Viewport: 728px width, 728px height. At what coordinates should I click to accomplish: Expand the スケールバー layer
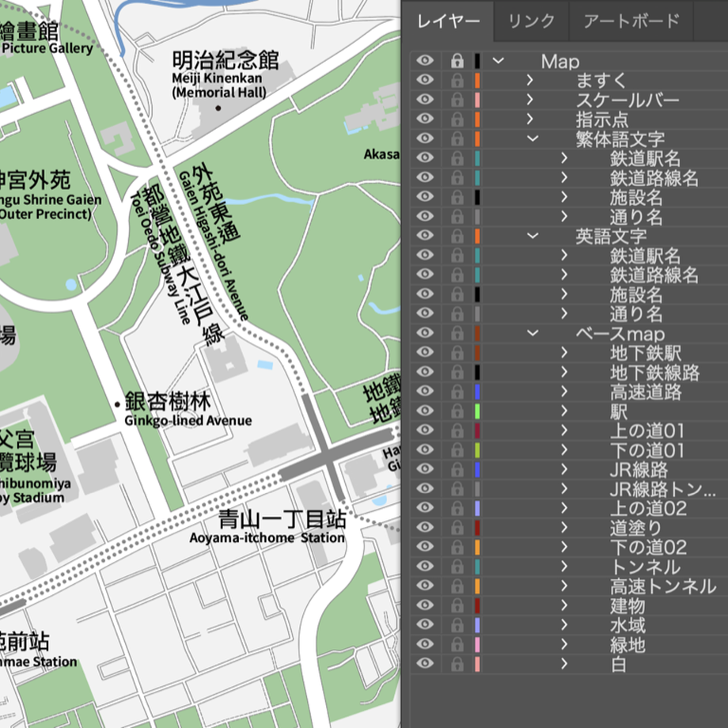530,100
